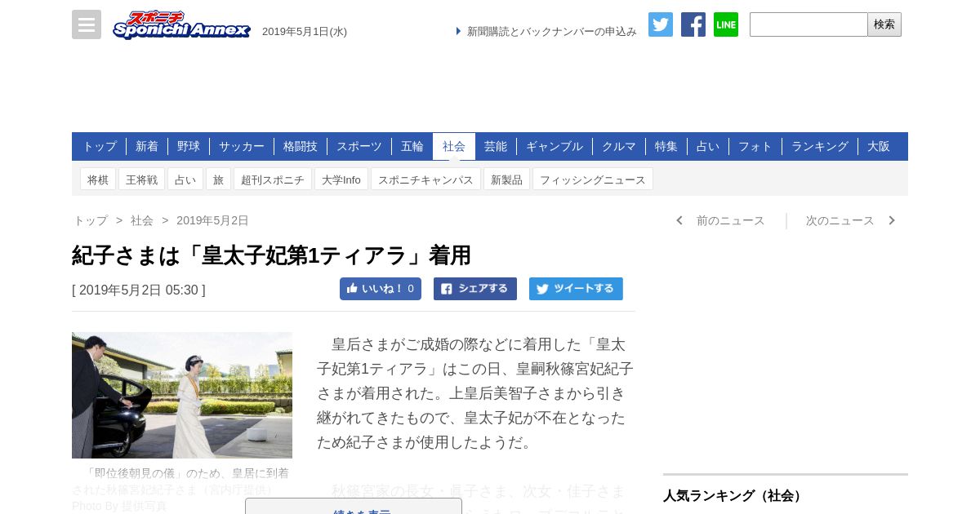Open the LINE icon in header
The image size is (980, 514).
726,24
